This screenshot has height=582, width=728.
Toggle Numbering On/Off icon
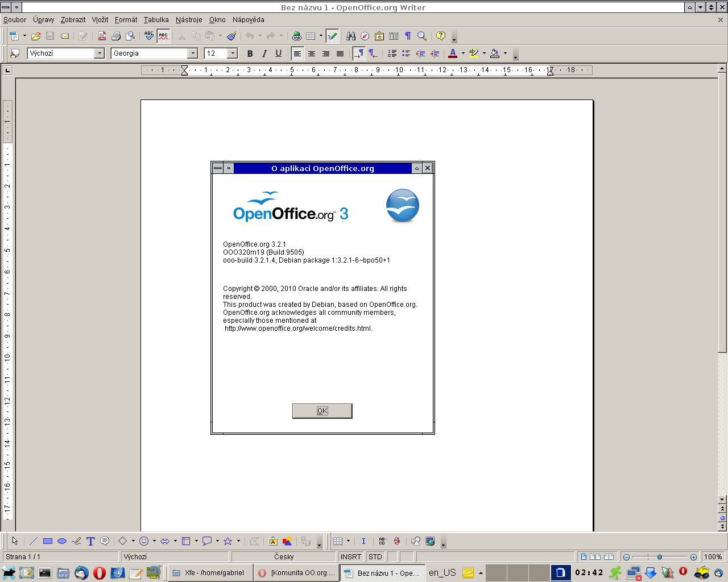pyautogui.click(x=392, y=53)
